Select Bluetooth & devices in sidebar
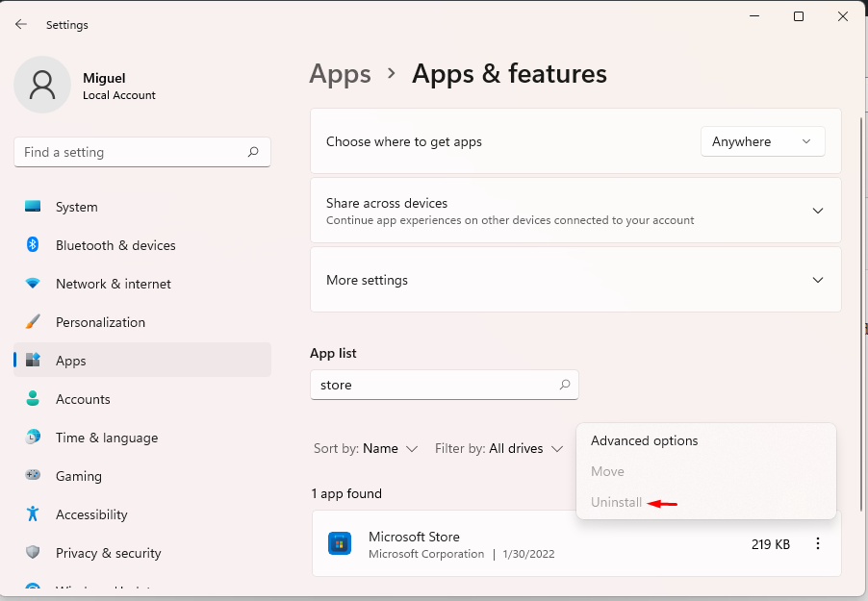 [116, 244]
